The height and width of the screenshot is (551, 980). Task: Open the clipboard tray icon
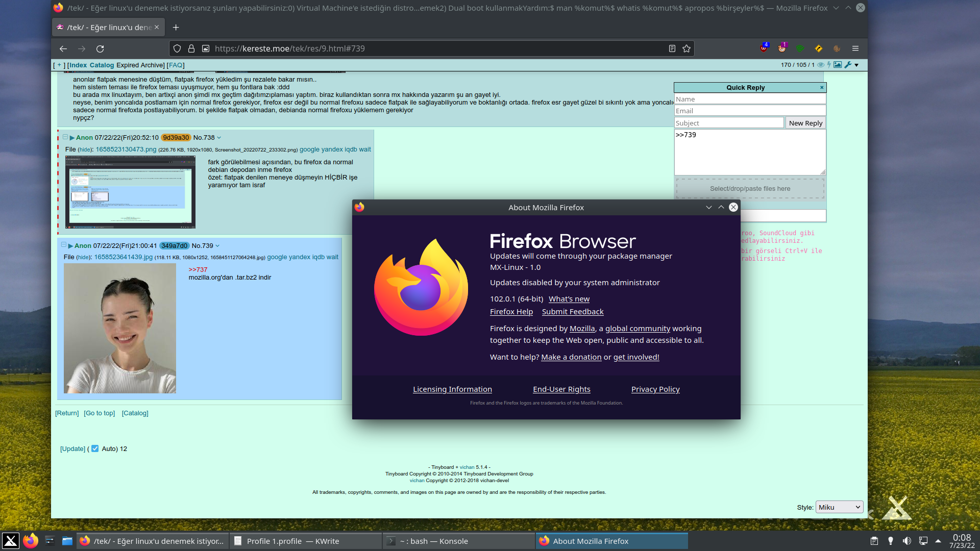874,541
